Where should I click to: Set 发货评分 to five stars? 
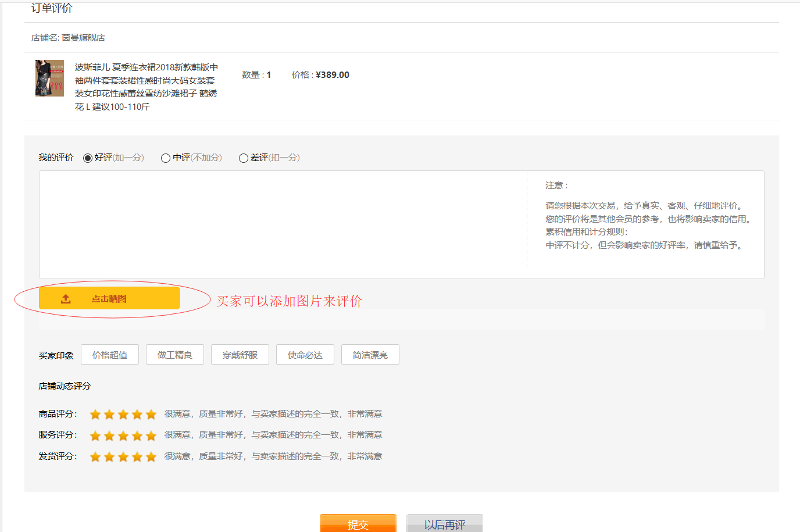(x=151, y=457)
